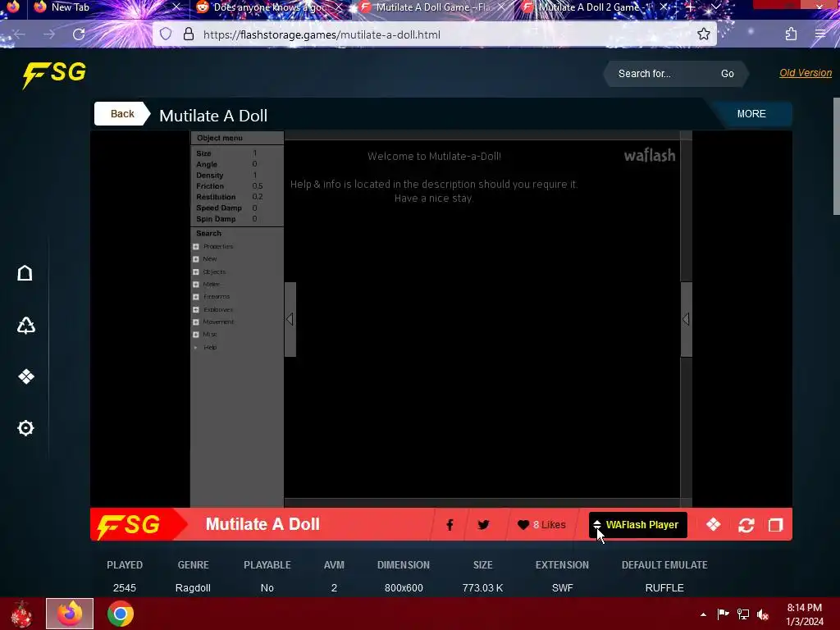Open the Old Version link

806,73
